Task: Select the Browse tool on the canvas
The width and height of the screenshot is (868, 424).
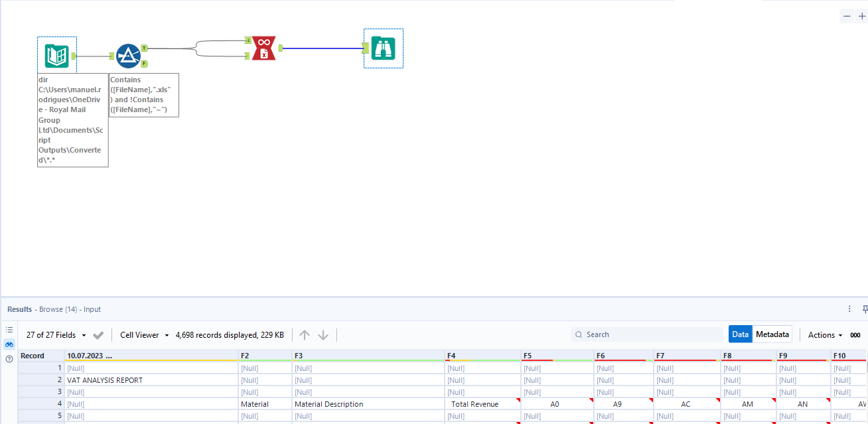Action: point(383,48)
